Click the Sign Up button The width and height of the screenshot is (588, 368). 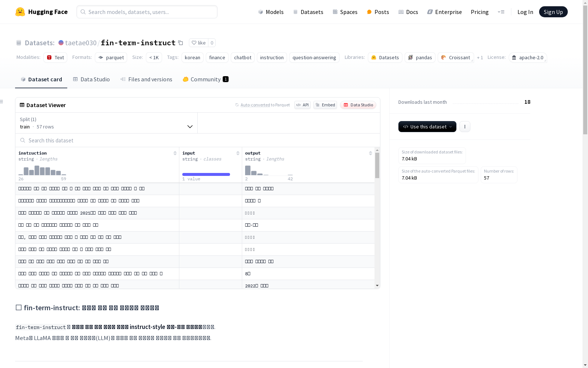click(553, 12)
